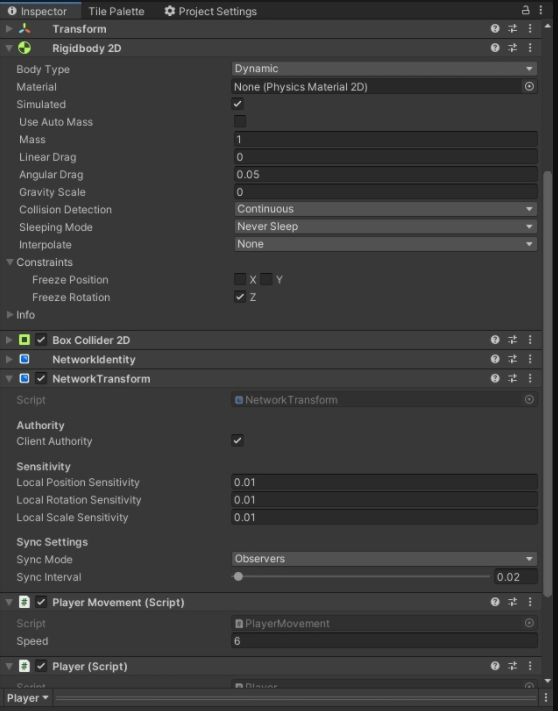
Task: Enable Use Auto Mass checkbox
Action: click(x=240, y=122)
